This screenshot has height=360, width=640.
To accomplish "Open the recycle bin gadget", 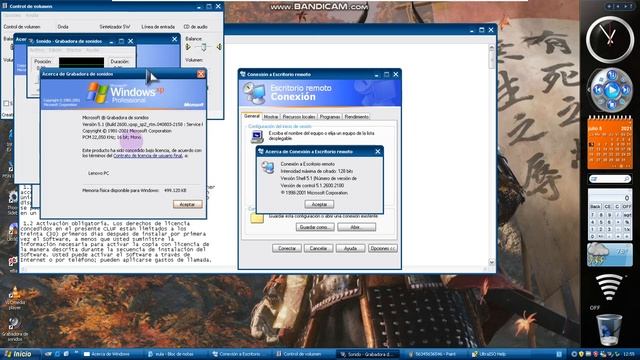I will click(609, 330).
